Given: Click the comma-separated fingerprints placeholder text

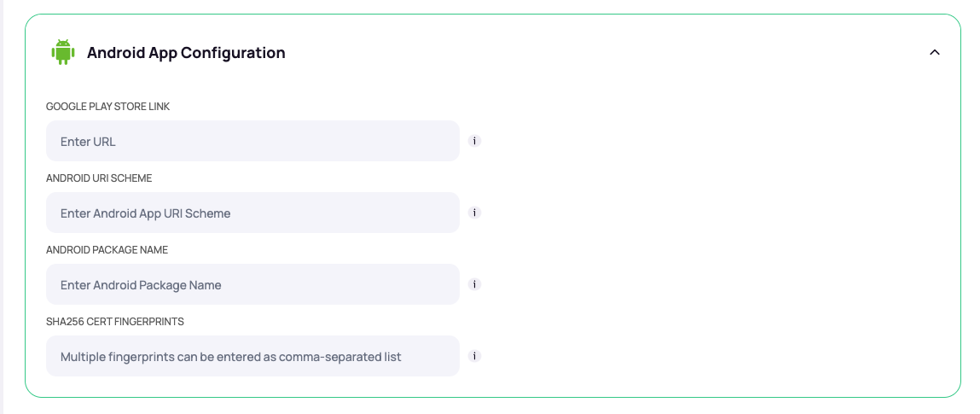Looking at the screenshot, I should 230,357.
